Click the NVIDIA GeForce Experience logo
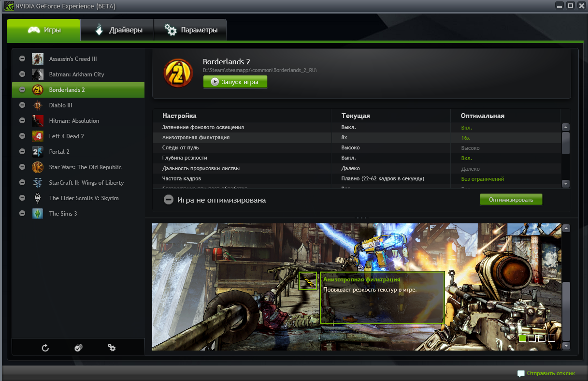The width and height of the screenshot is (588, 381). point(10,6)
